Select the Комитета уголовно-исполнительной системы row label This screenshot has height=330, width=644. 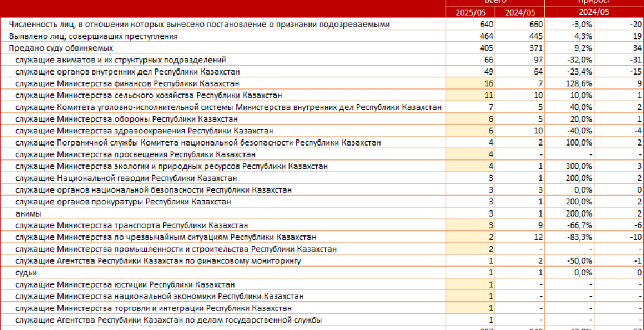click(229, 107)
